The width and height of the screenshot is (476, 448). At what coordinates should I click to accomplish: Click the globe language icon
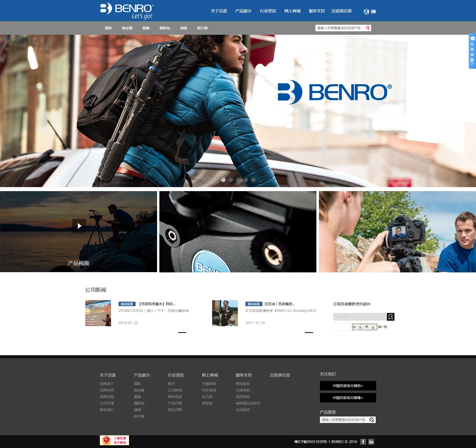(366, 12)
